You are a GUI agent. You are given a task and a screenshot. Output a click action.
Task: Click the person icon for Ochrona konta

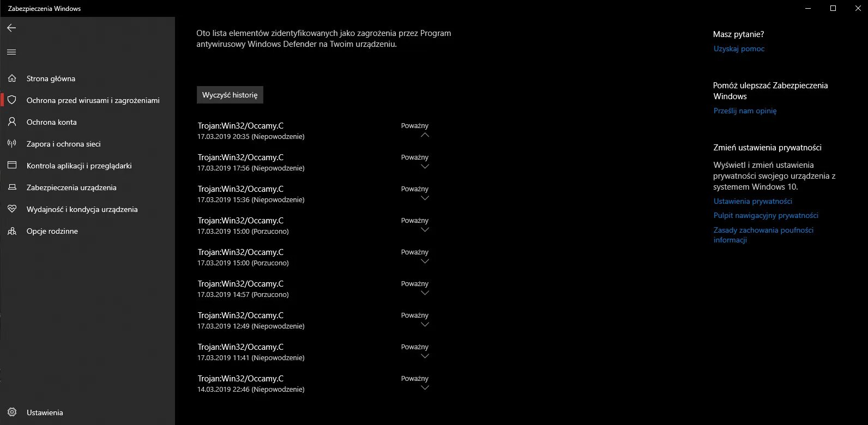(12, 122)
